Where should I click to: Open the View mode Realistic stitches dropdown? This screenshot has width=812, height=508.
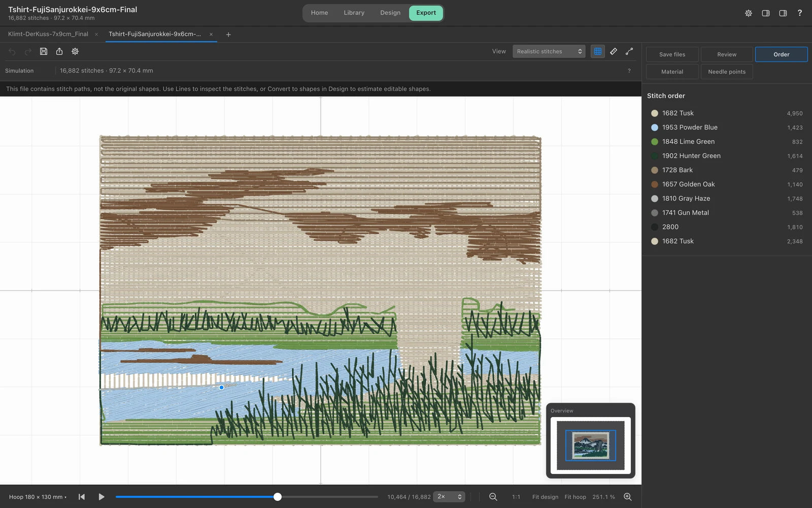click(x=549, y=51)
